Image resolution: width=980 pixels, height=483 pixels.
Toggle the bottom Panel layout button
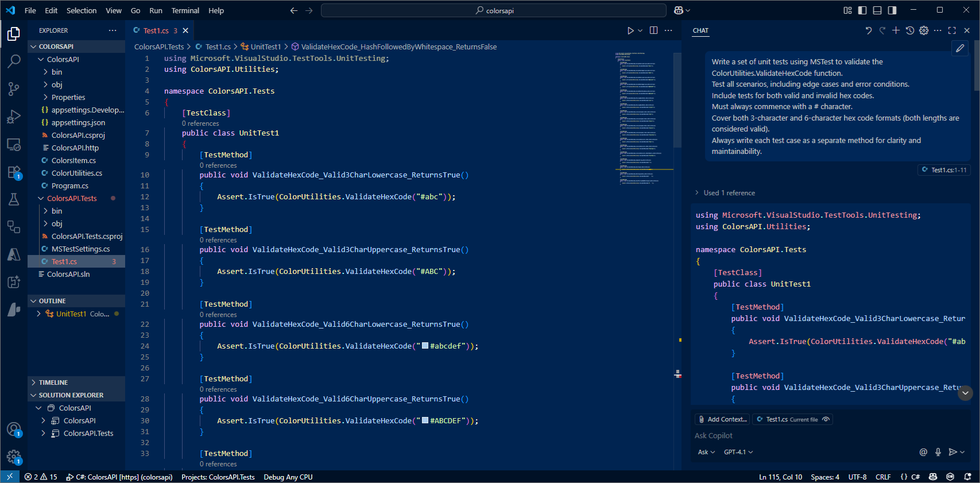877,10
